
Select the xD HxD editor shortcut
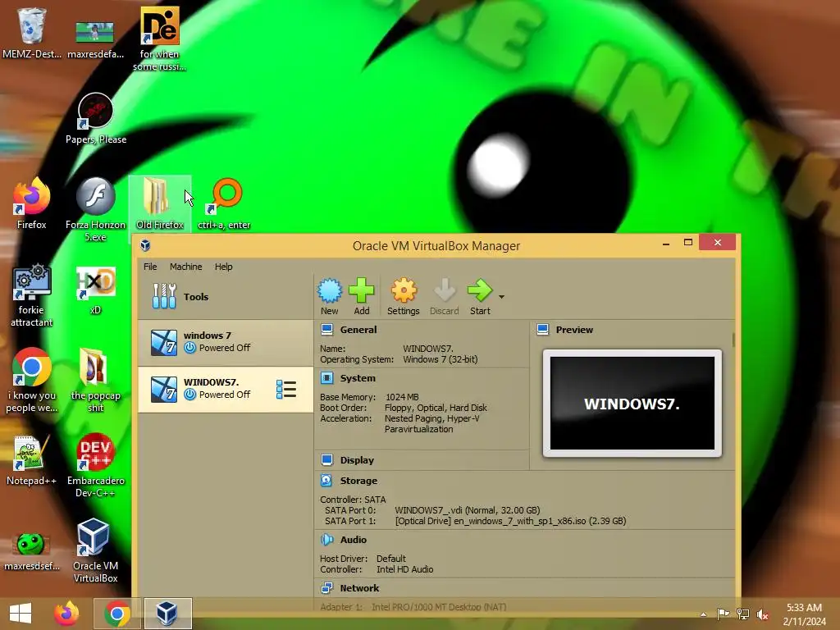pyautogui.click(x=95, y=290)
